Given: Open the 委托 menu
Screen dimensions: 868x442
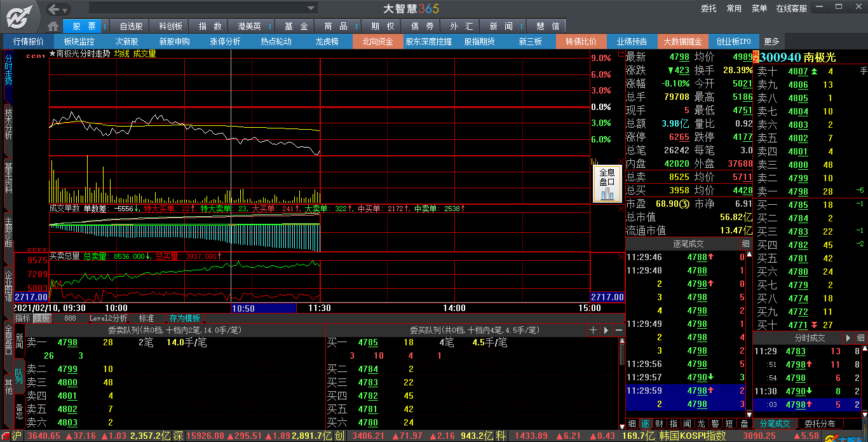Looking at the screenshot, I should click(x=709, y=8).
